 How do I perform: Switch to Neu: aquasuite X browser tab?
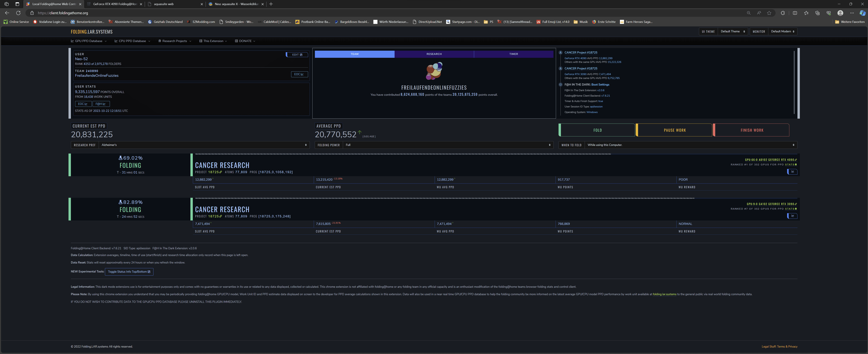(x=236, y=4)
